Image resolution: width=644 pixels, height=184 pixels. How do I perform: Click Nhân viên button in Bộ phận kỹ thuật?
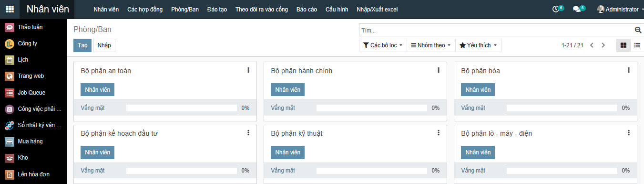[287, 152]
